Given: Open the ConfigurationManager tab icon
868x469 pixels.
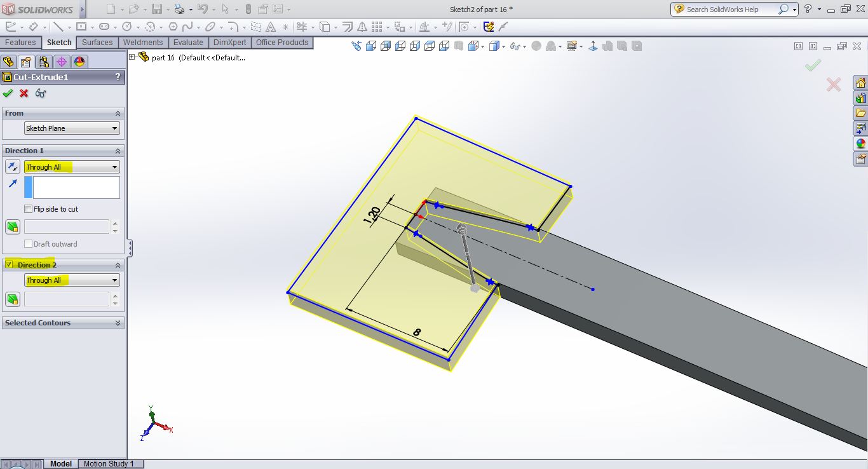Looking at the screenshot, I should click(x=43, y=62).
